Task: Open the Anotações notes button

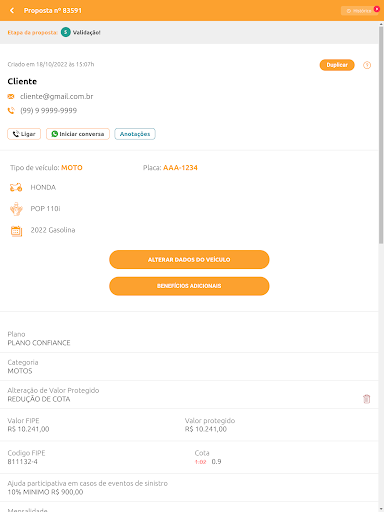Action: 135,134
